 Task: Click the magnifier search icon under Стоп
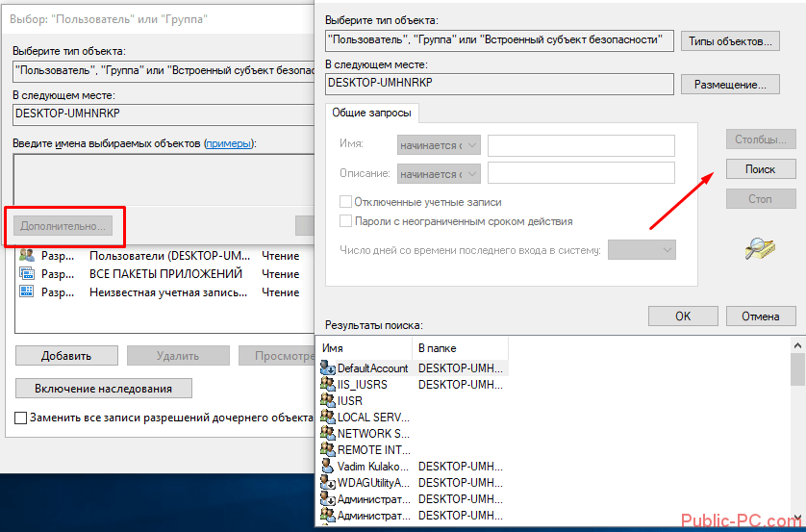point(760,249)
